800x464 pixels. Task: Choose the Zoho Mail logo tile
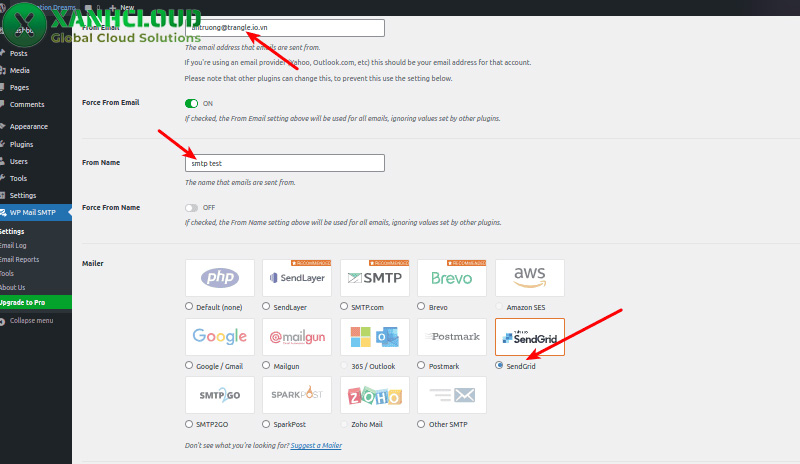374,395
